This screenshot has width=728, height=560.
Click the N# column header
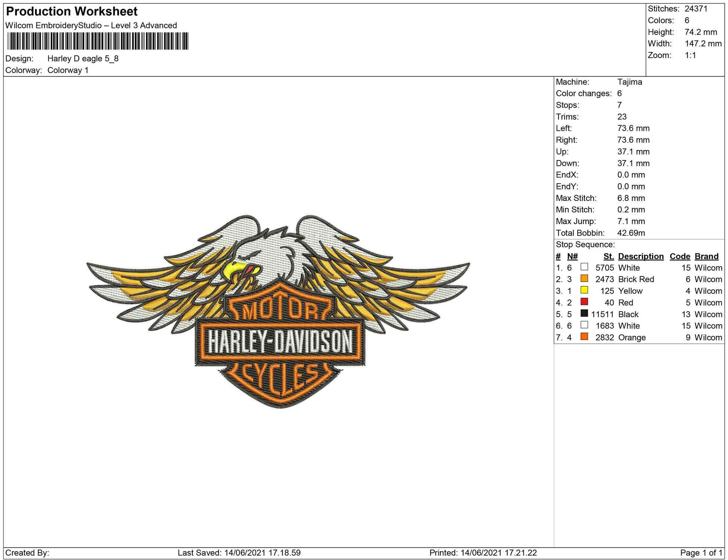(572, 256)
